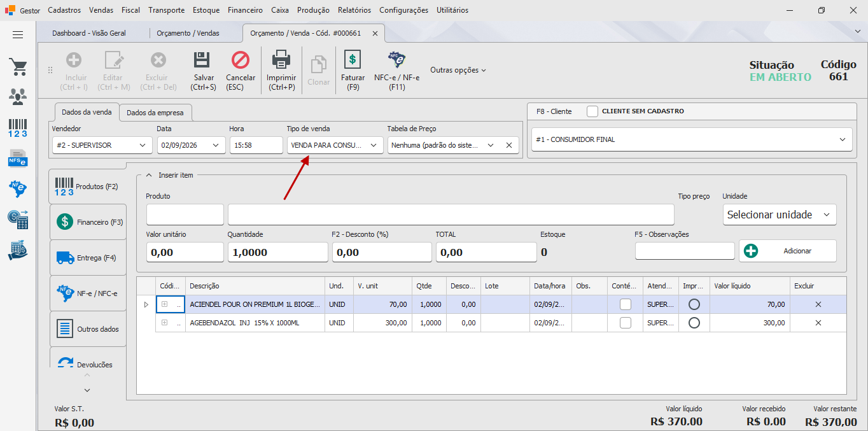Image resolution: width=868 pixels, height=431 pixels.
Task: Focus the F5 - Observações input field
Action: coord(685,251)
